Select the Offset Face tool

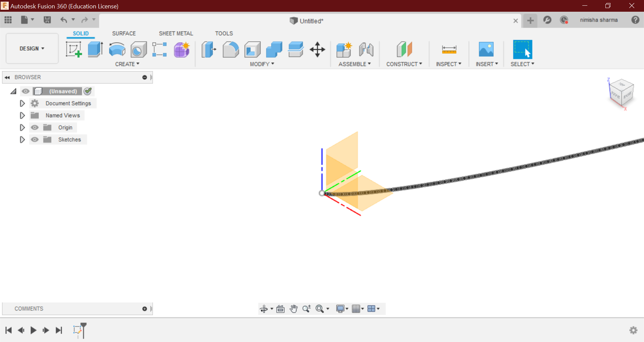(296, 49)
